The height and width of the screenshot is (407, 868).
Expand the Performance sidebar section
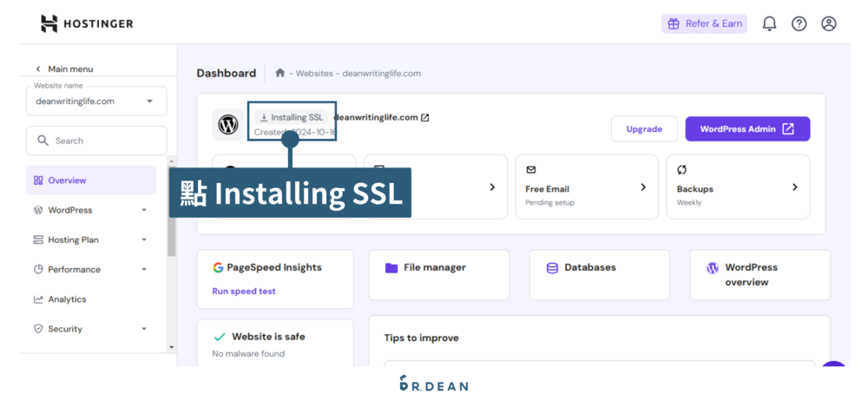(144, 270)
